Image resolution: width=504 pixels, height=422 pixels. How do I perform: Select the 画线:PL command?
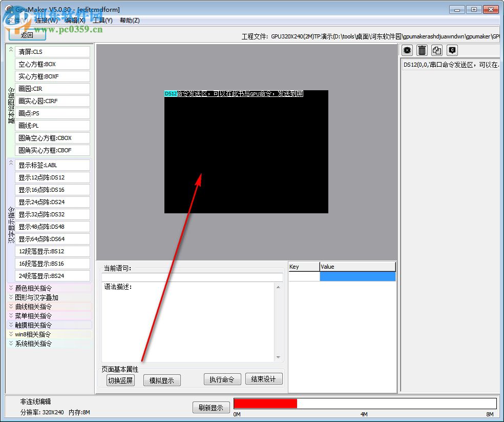click(x=52, y=125)
